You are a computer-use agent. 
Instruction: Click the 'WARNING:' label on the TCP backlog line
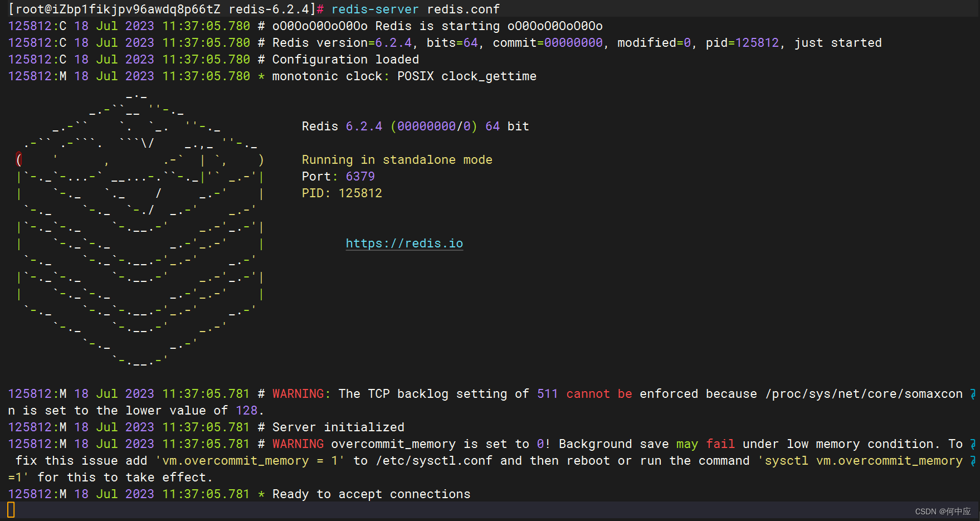coord(301,394)
